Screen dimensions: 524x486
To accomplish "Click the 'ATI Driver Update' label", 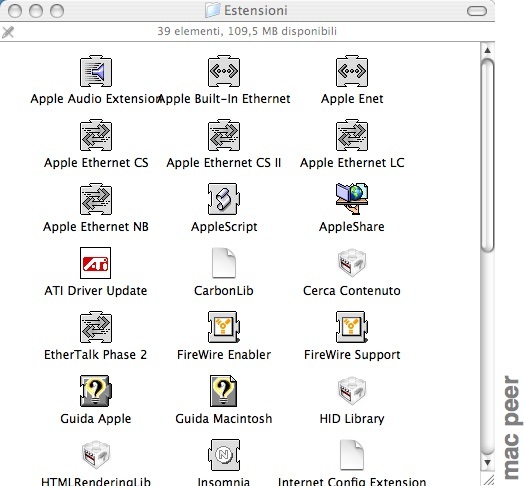I will click(96, 291).
